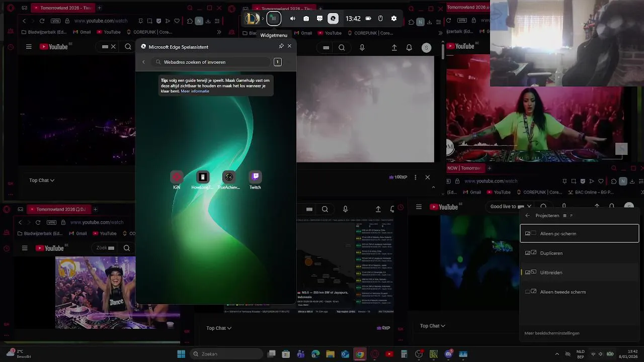The width and height of the screenshot is (644, 362).
Task: Expand the Game Bar chevron next to game icon
Action: coord(263,19)
